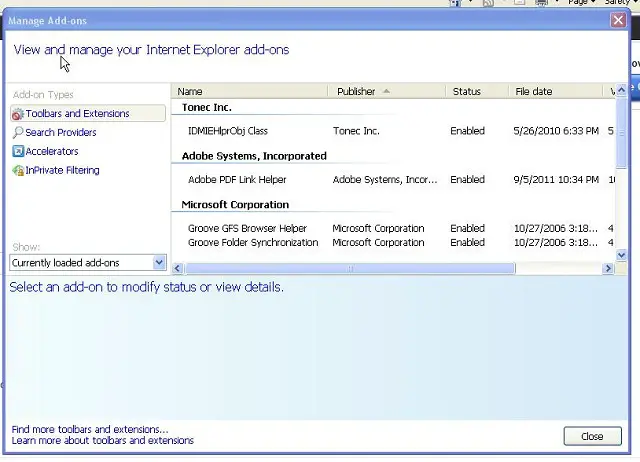
Task: Open the Page menu in Internet Explorer toolbar
Action: tap(581, 2)
